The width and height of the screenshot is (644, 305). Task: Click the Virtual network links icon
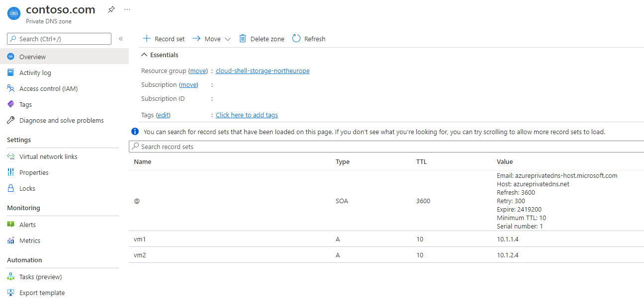pyautogui.click(x=10, y=156)
